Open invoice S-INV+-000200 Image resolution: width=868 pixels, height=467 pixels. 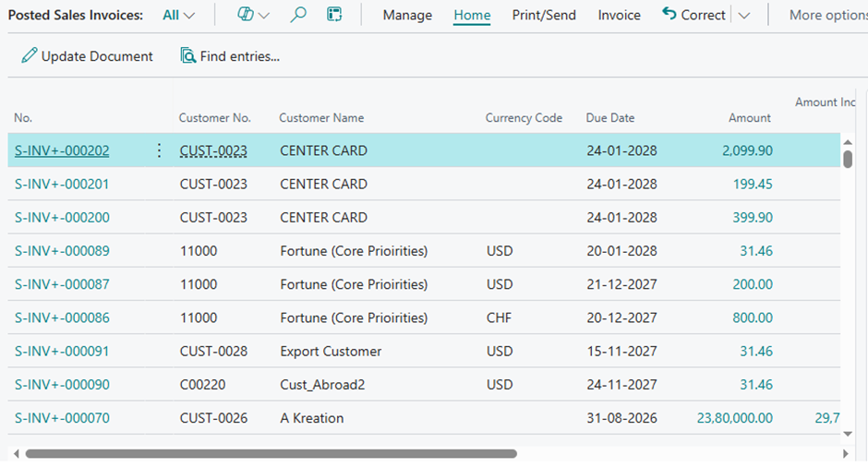pyautogui.click(x=62, y=218)
